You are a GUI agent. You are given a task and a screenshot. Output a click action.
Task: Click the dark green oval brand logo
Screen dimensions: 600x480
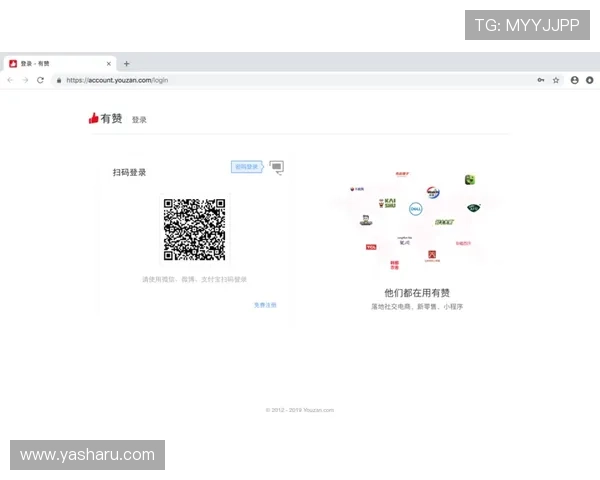tap(474, 208)
